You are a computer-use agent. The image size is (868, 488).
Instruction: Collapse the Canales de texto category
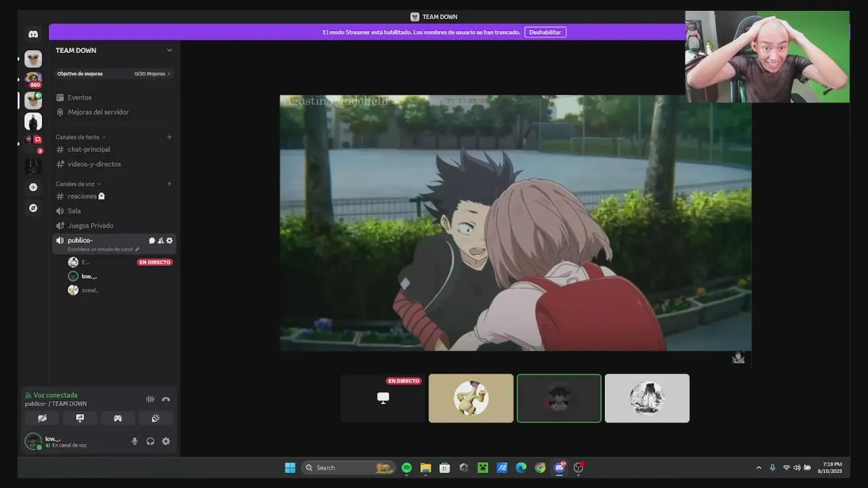(x=80, y=137)
